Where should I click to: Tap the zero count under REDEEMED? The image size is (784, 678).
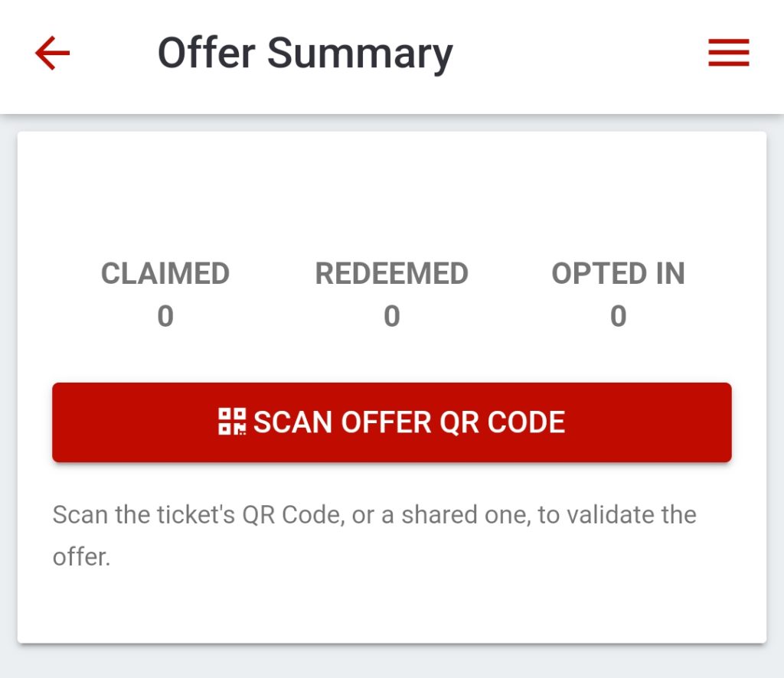tap(391, 316)
